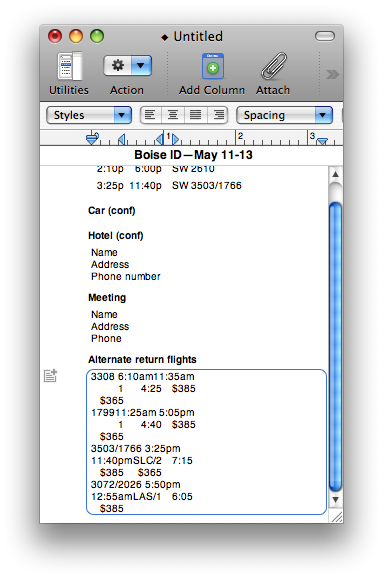Toggle toolbar with the pill button
Viewport: 383px width, 578px height.
click(325, 36)
